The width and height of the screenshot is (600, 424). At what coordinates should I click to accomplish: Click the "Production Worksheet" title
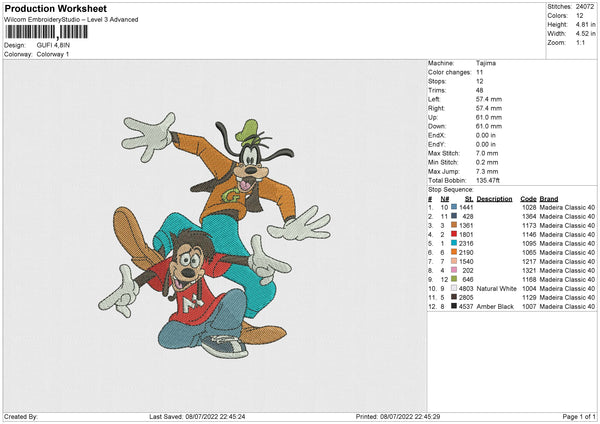[56, 8]
